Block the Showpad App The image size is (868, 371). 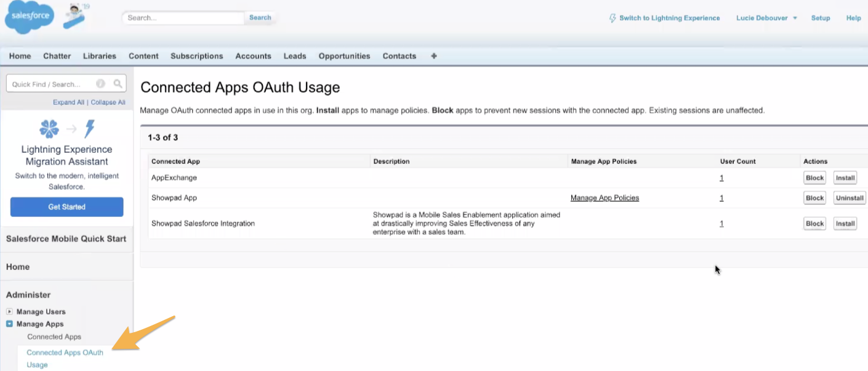(814, 198)
